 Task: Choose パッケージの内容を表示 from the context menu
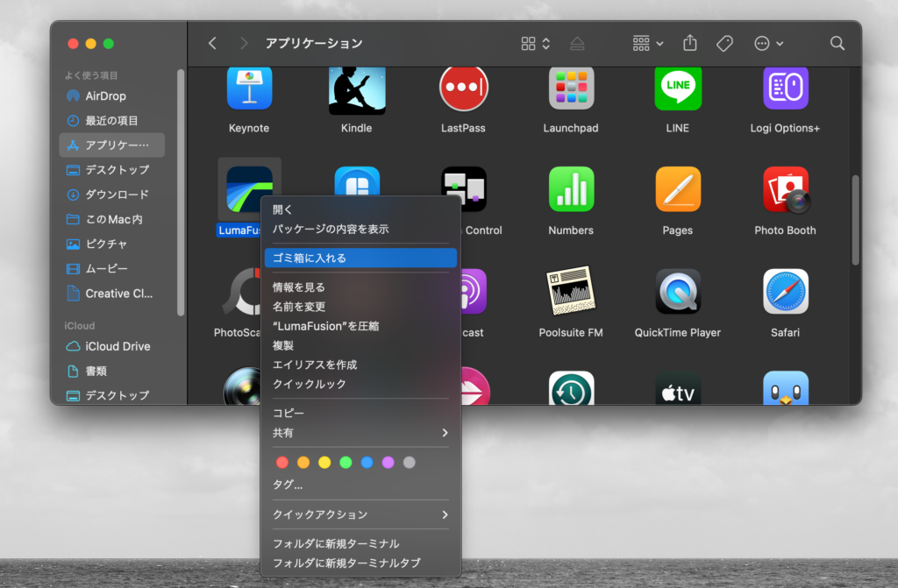(x=360, y=229)
